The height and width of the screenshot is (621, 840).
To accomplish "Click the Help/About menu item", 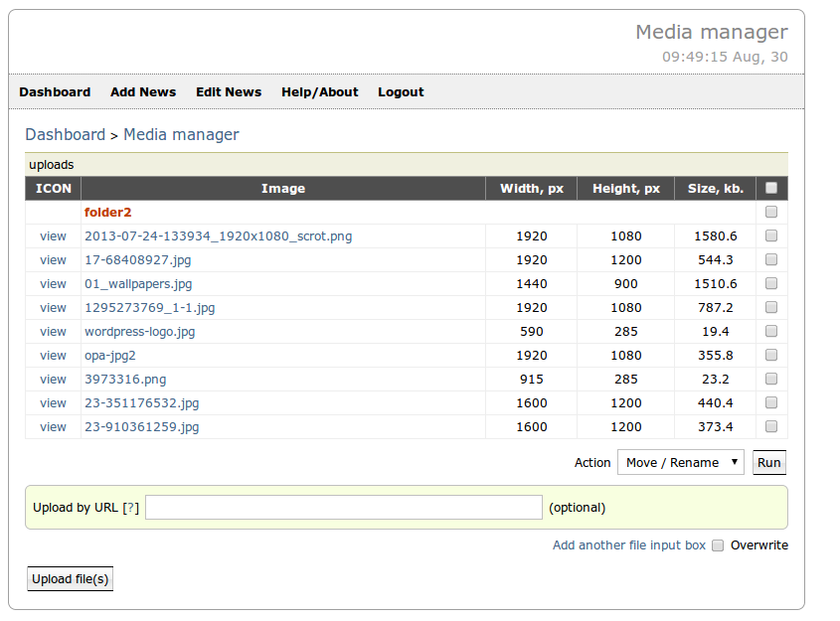I will 319,91.
